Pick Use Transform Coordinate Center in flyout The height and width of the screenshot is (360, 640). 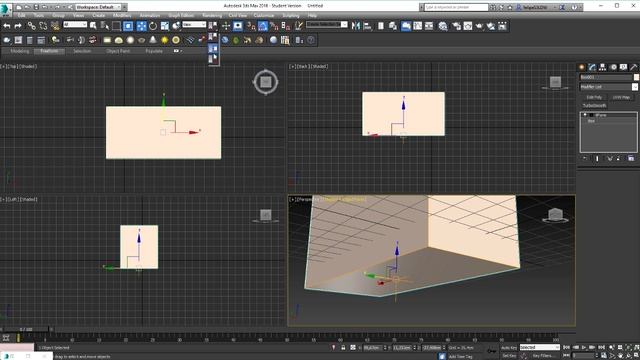(x=213, y=59)
